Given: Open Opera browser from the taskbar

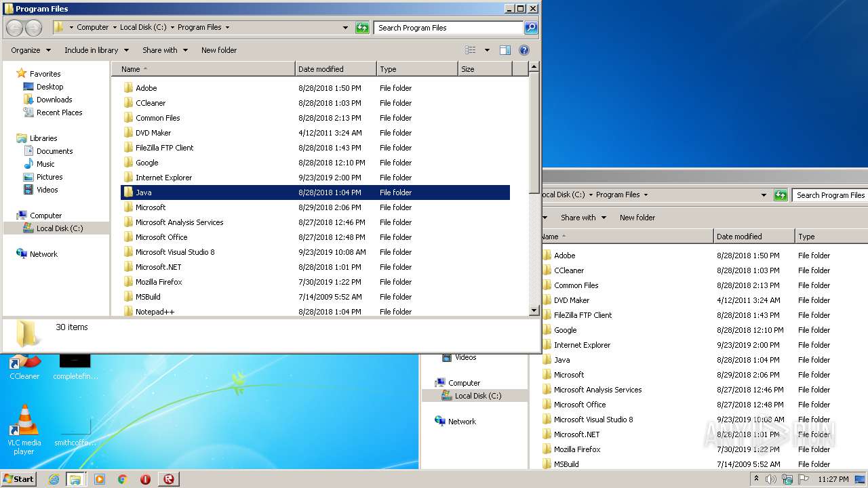Looking at the screenshot, I should tap(145, 479).
